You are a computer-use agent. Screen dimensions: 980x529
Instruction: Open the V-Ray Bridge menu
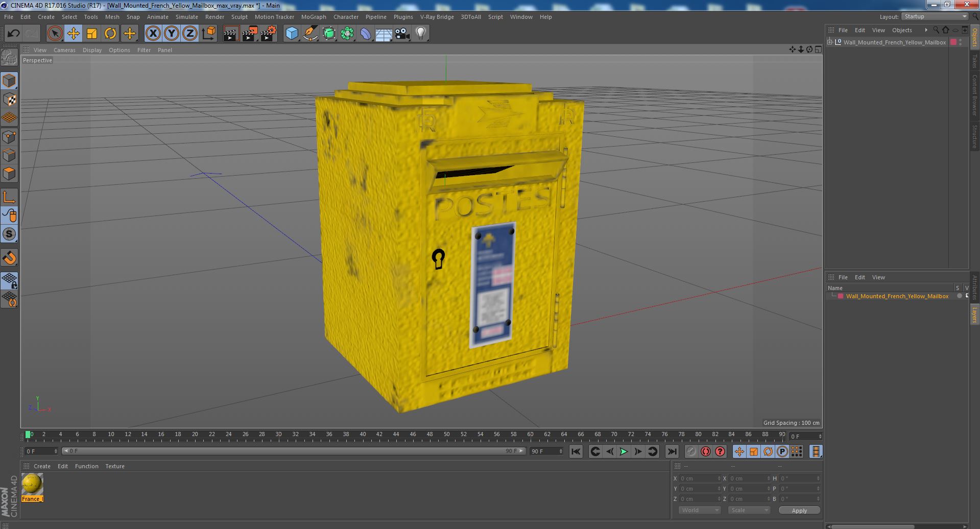[x=437, y=17]
